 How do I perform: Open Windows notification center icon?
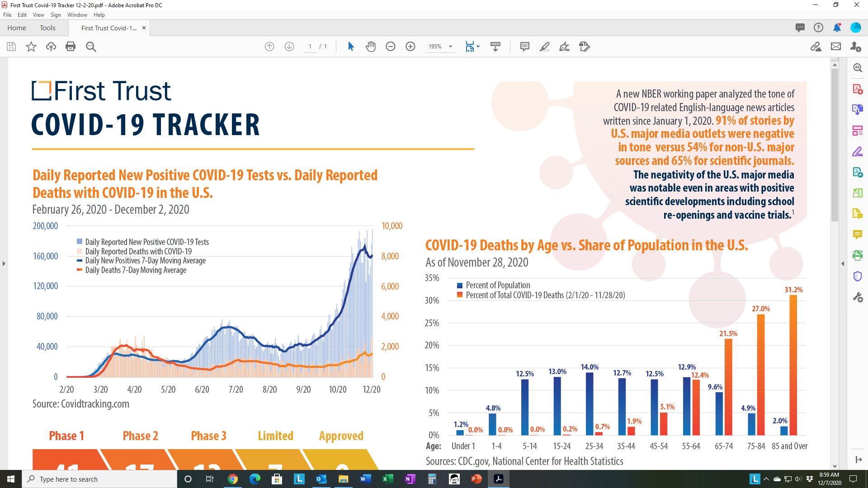click(x=853, y=479)
